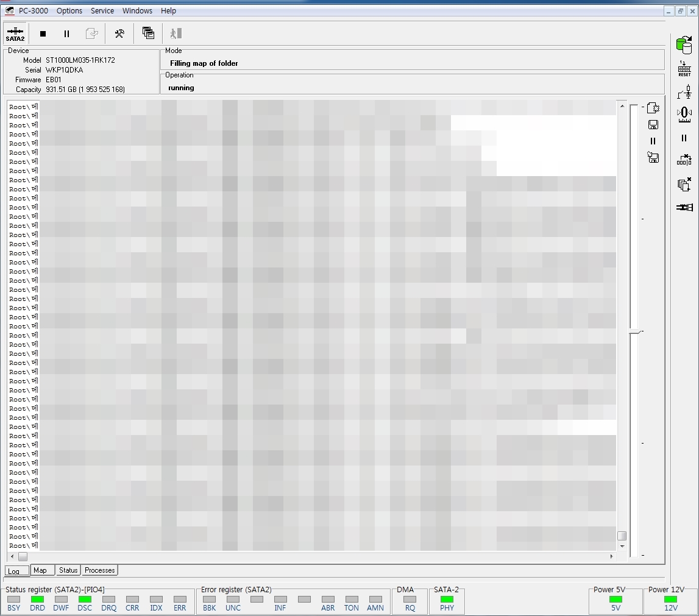Click the sector skip icon with x mark
Screen dimensions: 699x616
[684, 160]
